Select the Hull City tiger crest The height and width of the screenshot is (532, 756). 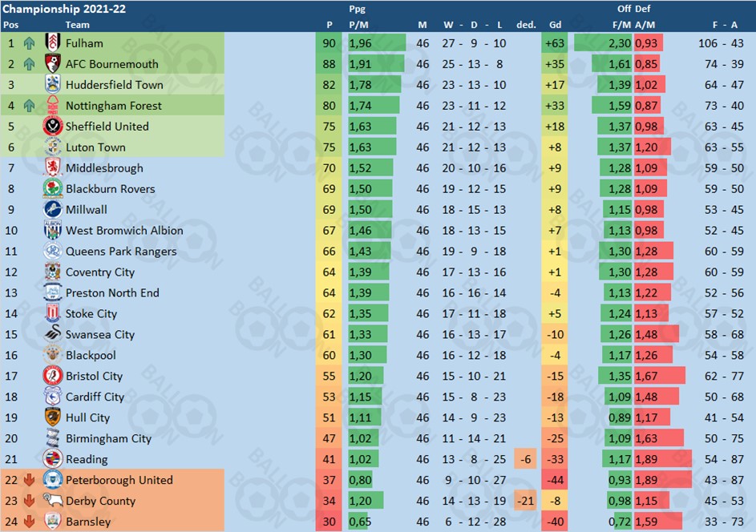[53, 417]
